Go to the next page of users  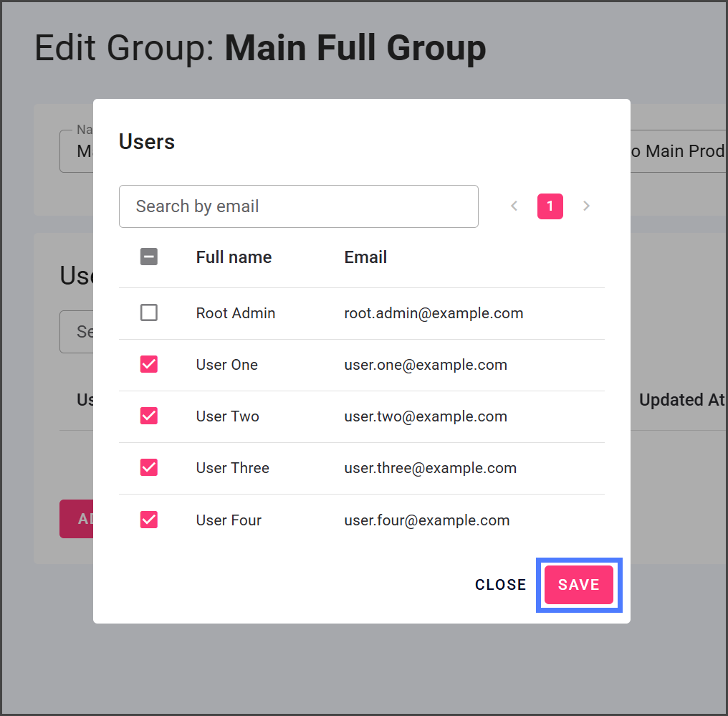(x=586, y=206)
